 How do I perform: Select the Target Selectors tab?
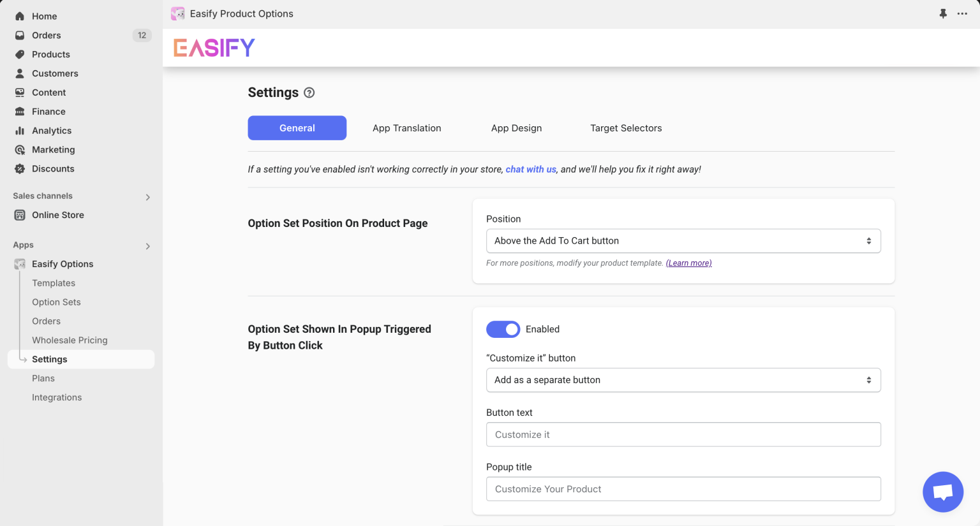pyautogui.click(x=626, y=128)
